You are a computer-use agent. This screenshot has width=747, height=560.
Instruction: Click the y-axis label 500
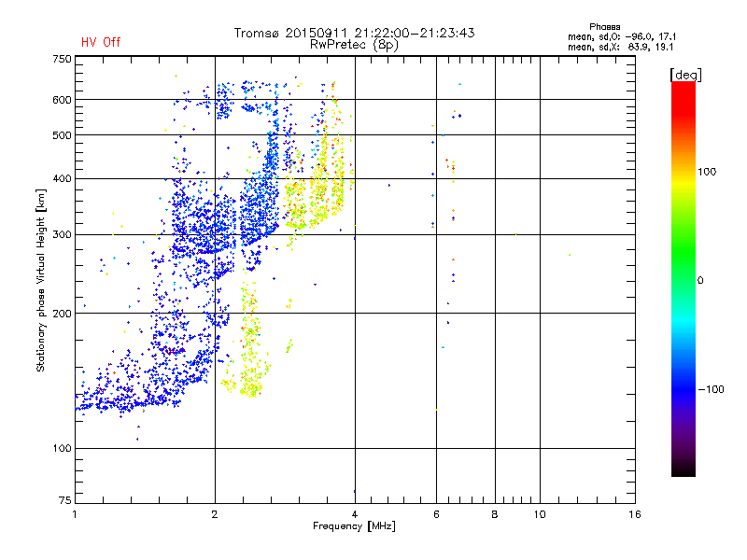pos(62,135)
